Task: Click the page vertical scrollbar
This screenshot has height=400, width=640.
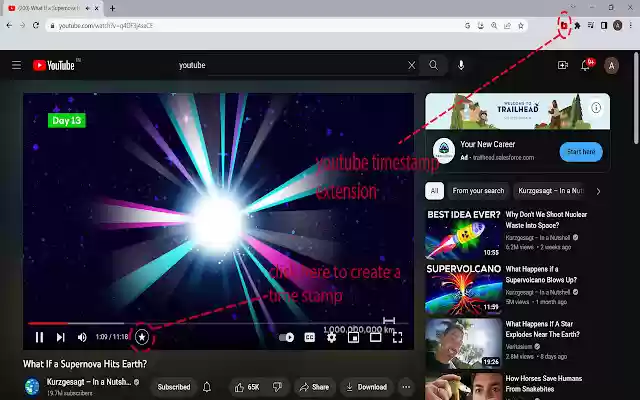Action: tap(636, 98)
